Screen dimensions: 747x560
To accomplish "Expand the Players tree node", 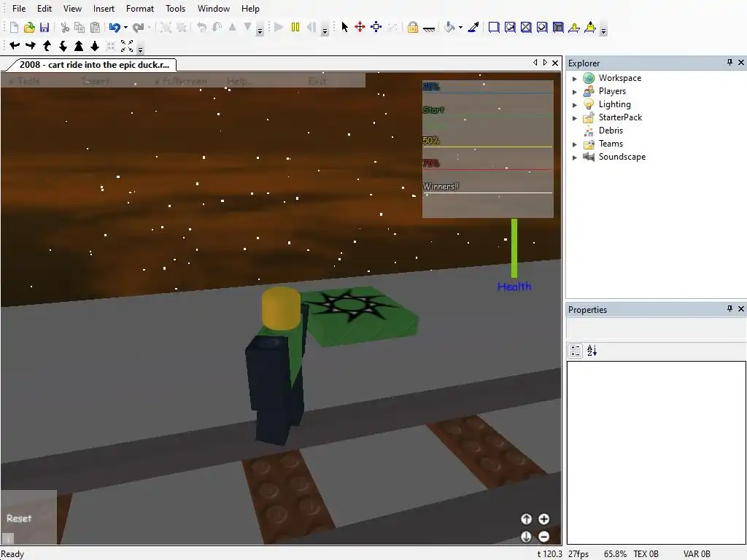I will coord(575,91).
